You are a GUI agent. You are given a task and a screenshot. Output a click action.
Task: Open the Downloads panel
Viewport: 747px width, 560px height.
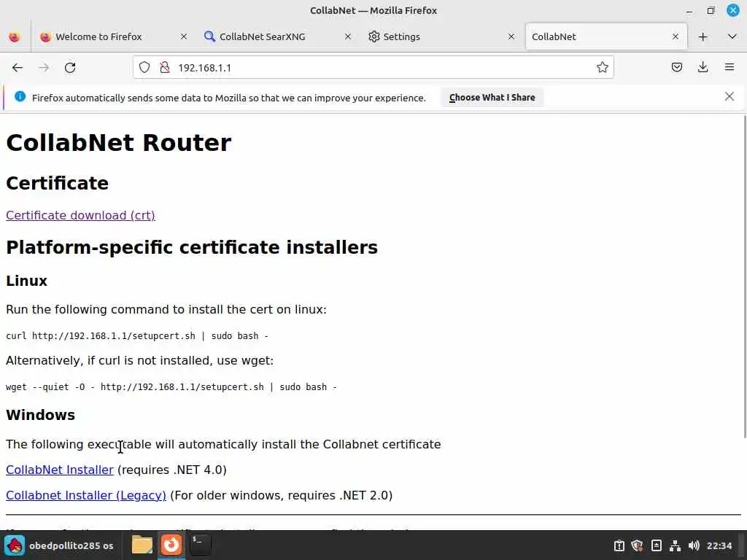703,67
